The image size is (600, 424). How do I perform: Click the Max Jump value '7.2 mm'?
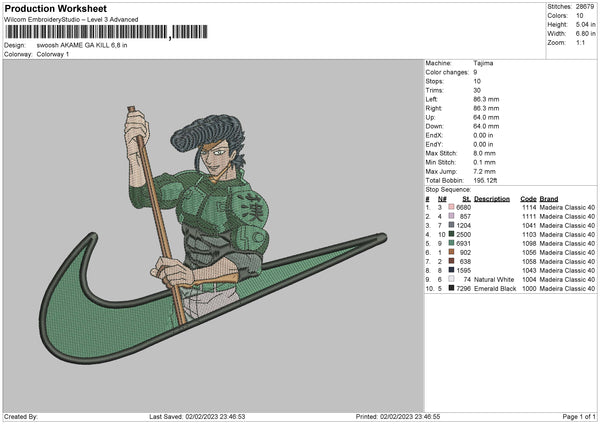[x=484, y=171]
